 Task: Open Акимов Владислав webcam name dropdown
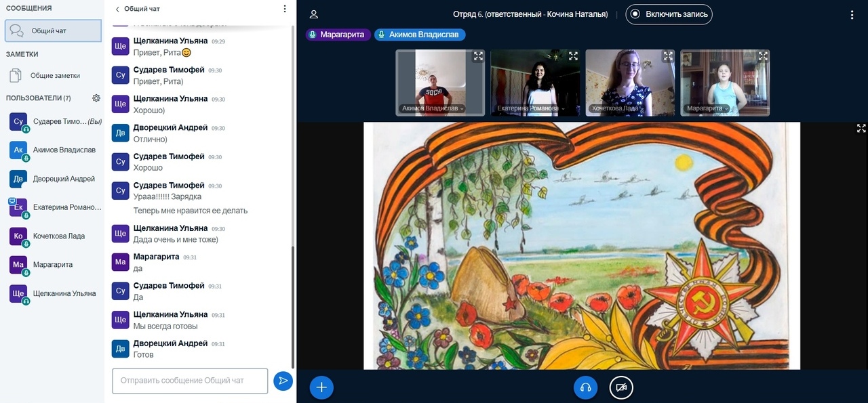tap(433, 108)
